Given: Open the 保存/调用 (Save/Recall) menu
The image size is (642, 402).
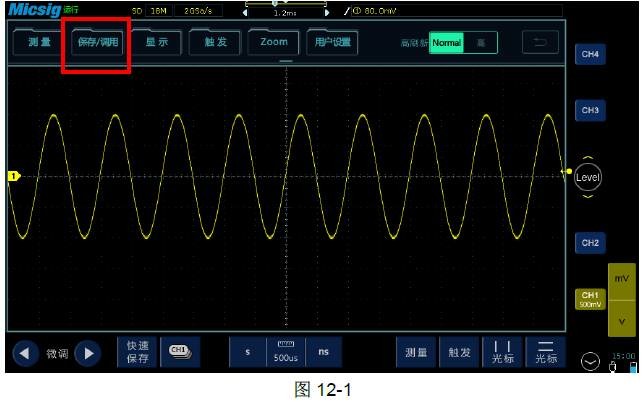Looking at the screenshot, I should point(97,43).
